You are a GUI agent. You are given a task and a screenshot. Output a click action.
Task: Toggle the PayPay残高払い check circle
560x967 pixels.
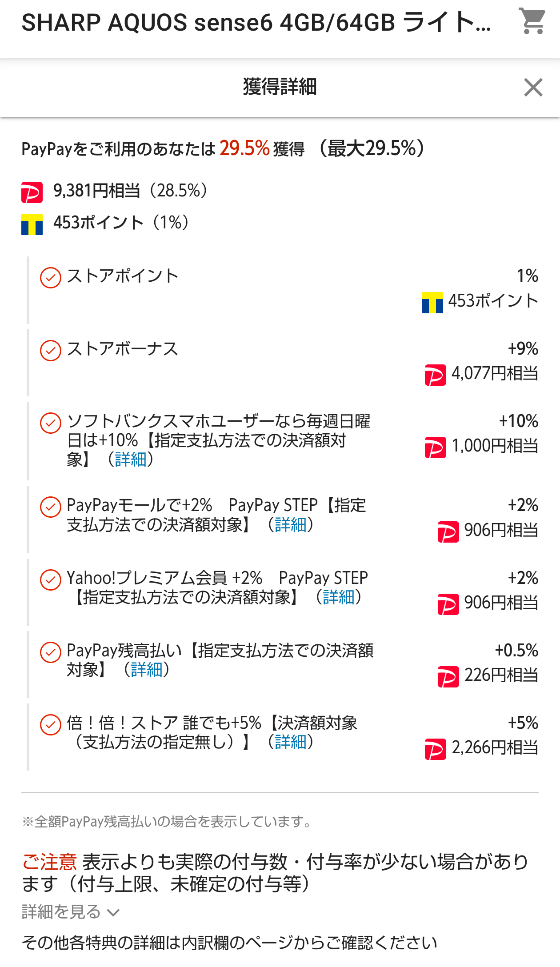pos(51,652)
